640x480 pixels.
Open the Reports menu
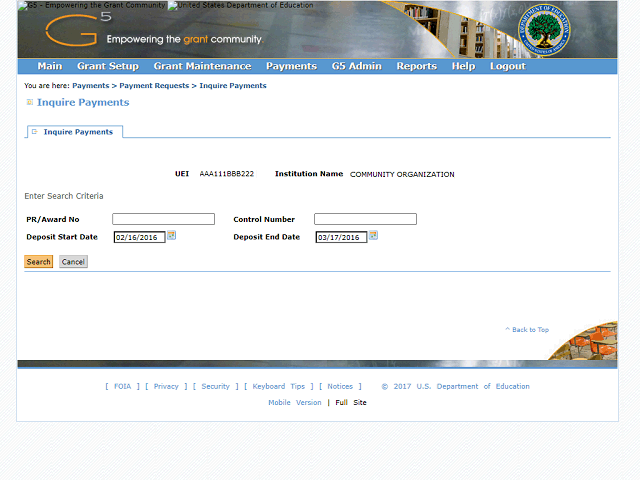(417, 66)
